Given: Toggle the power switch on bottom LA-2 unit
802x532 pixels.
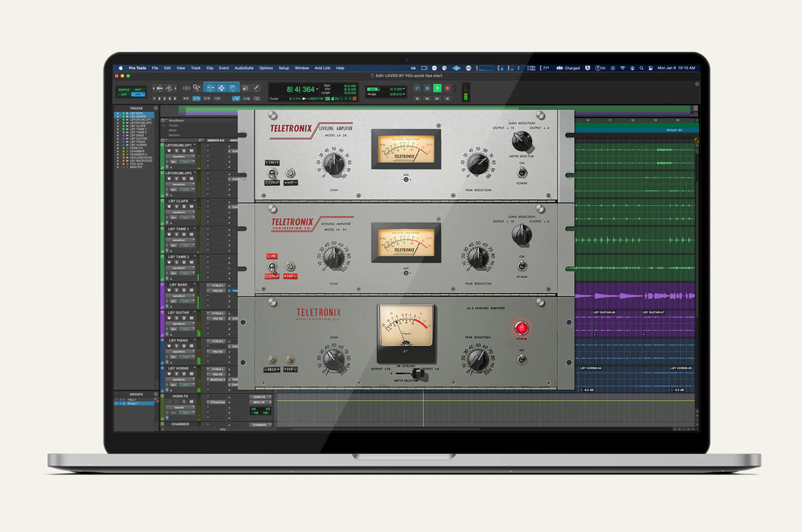Looking at the screenshot, I should tap(522, 359).
